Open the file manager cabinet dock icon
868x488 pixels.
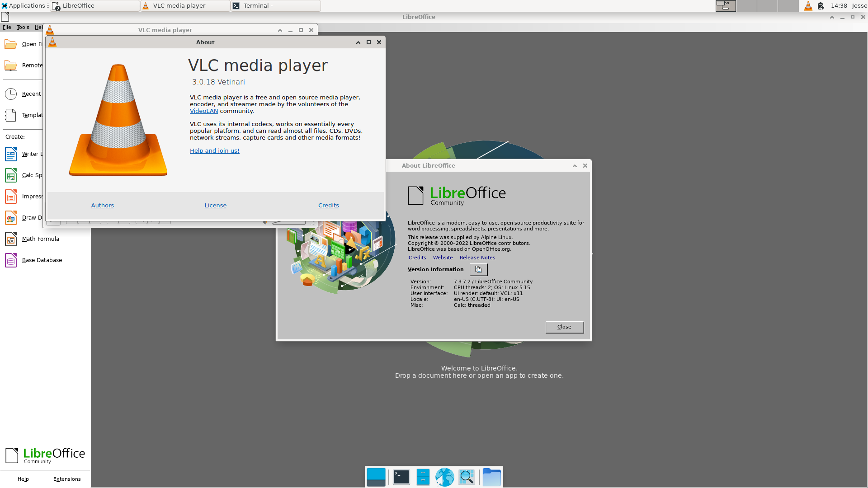(x=423, y=477)
